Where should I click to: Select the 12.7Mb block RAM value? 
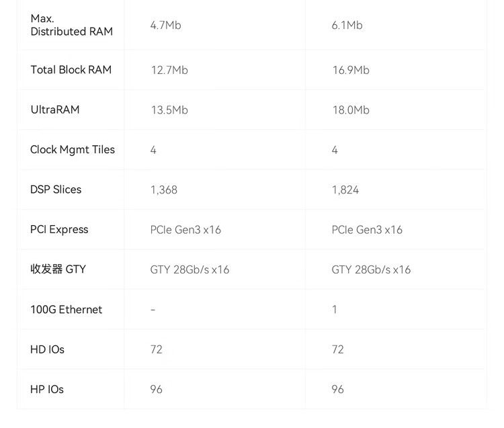[x=169, y=70]
